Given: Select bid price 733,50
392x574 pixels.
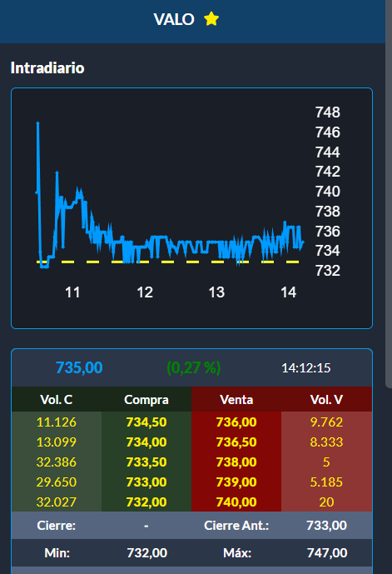Looking at the screenshot, I should [x=146, y=462].
